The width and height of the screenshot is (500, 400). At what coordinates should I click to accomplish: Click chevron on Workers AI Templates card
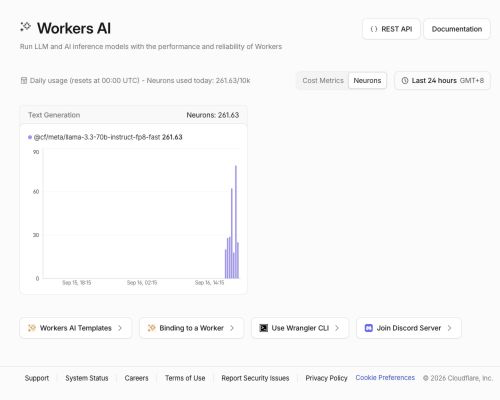[x=120, y=328]
